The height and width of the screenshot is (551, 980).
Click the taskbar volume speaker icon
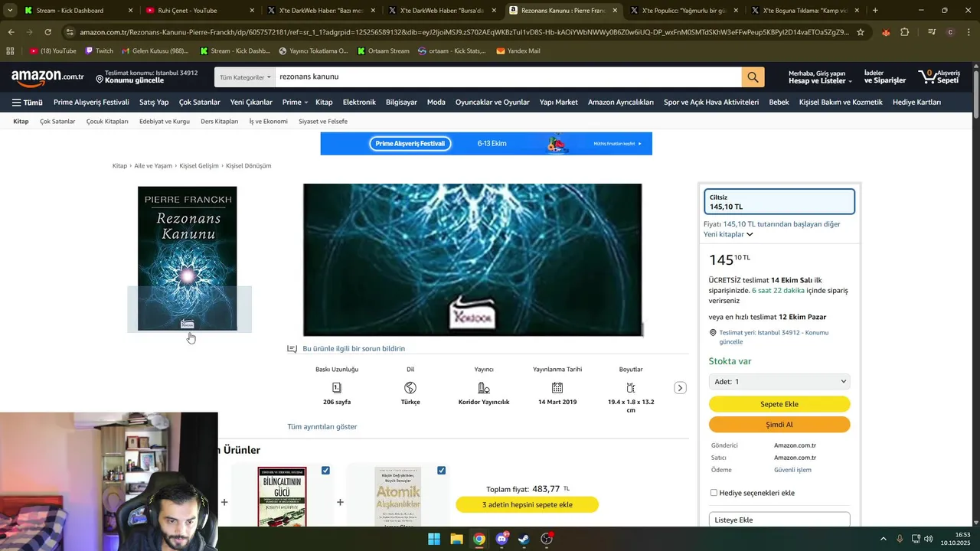pos(928,539)
